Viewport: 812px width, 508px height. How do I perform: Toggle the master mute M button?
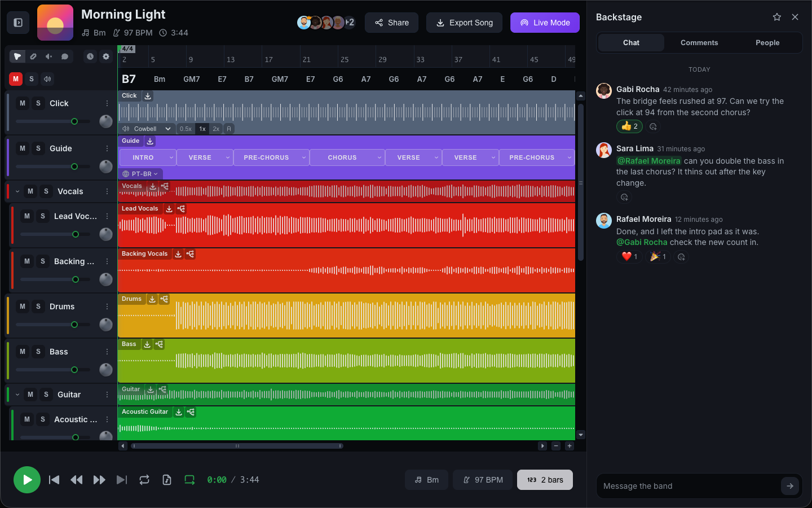(x=16, y=79)
